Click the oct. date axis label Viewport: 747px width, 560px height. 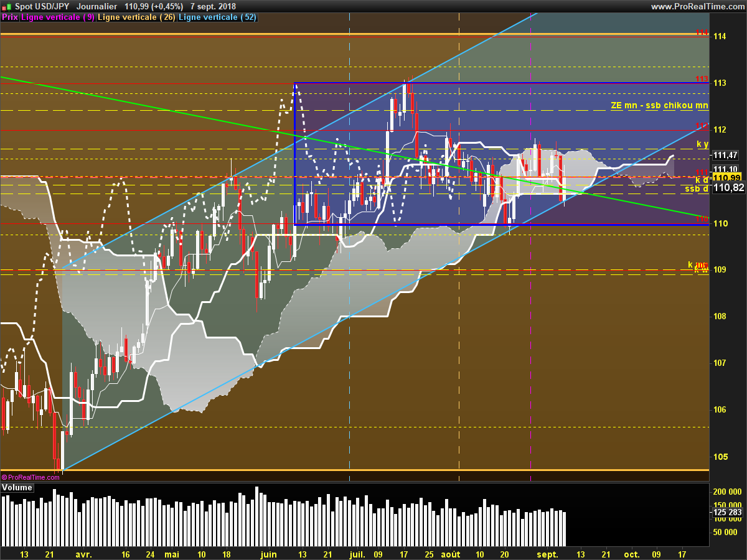(x=632, y=554)
